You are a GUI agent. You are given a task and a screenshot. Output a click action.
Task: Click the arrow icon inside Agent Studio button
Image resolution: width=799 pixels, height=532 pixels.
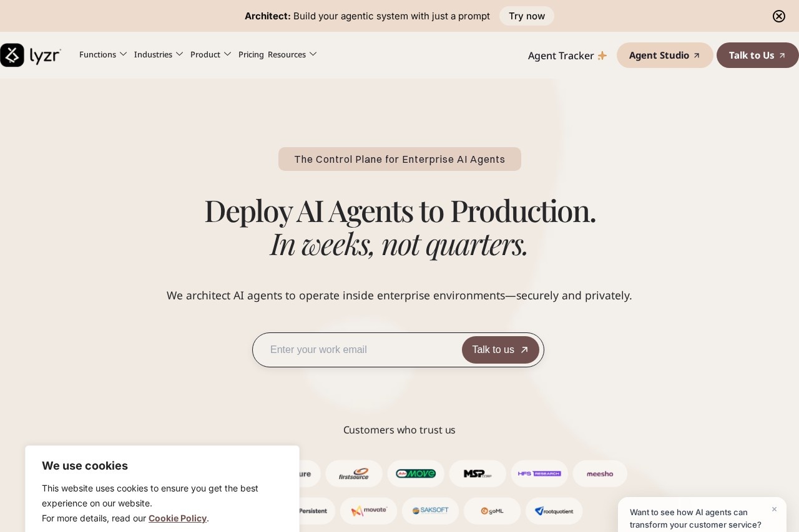(697, 56)
